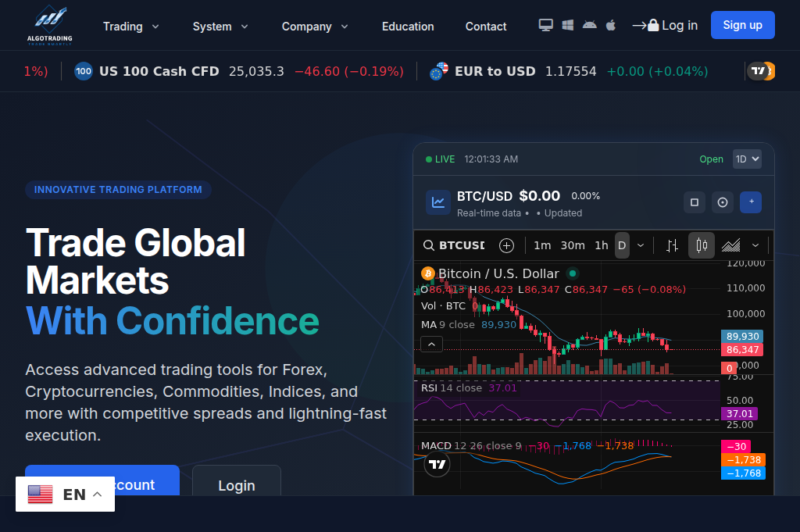Switch the chart timeframe to 30m
Screen dimensions: 800x532
click(x=573, y=245)
